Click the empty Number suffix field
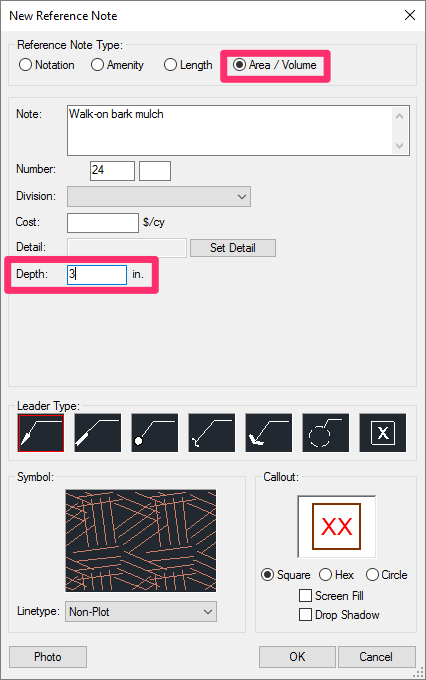This screenshot has height=680, width=426. point(155,170)
